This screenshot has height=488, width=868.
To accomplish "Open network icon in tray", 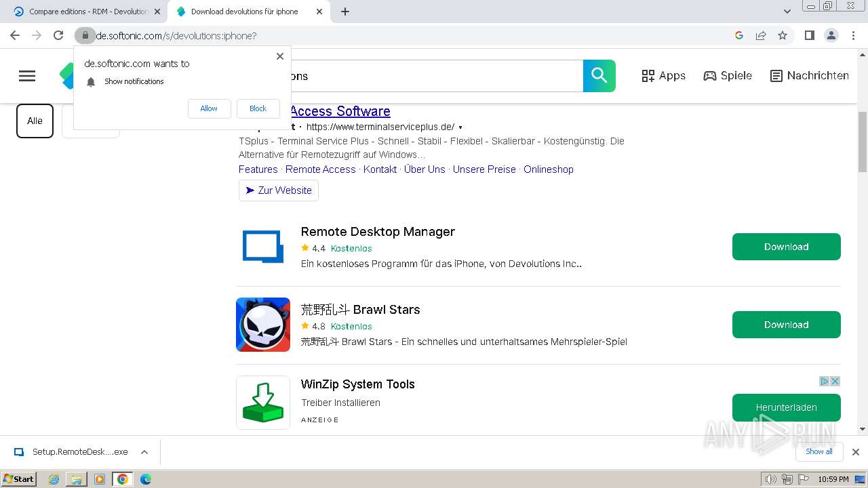I will tap(787, 479).
